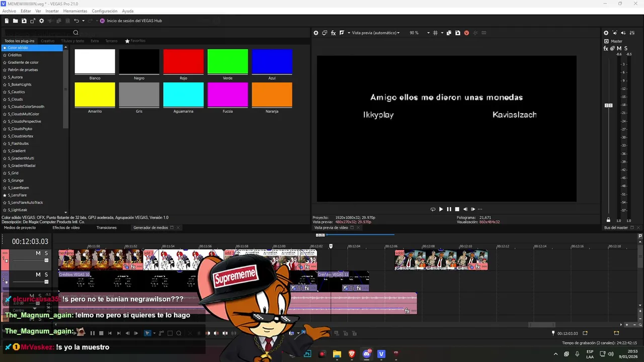The height and width of the screenshot is (362, 644).
Task: Click the Créditos VEGAS 11 clip
Action: 343,281
